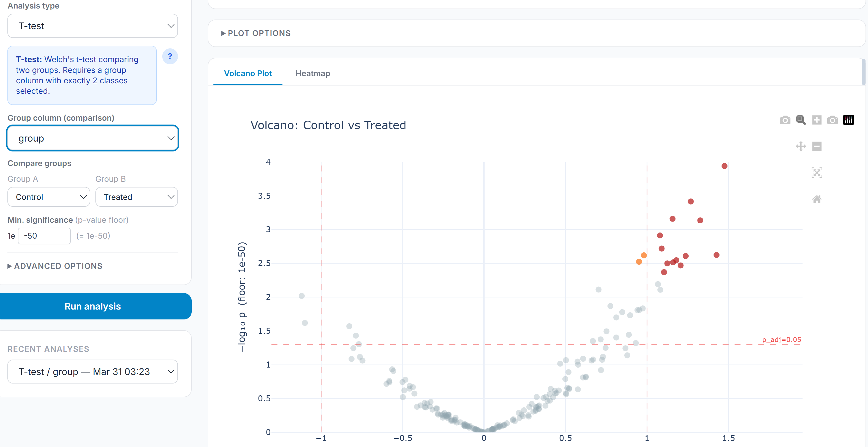Click the autoscale axes icon
The height and width of the screenshot is (447, 868).
point(817,173)
